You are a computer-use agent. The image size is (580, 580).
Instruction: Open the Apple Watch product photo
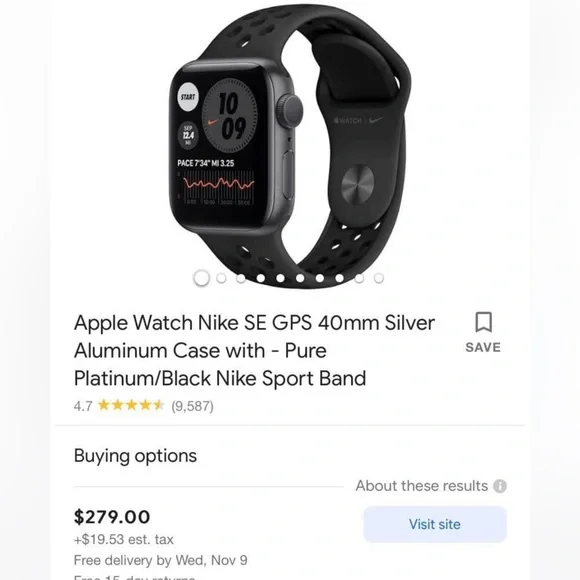(x=290, y=144)
